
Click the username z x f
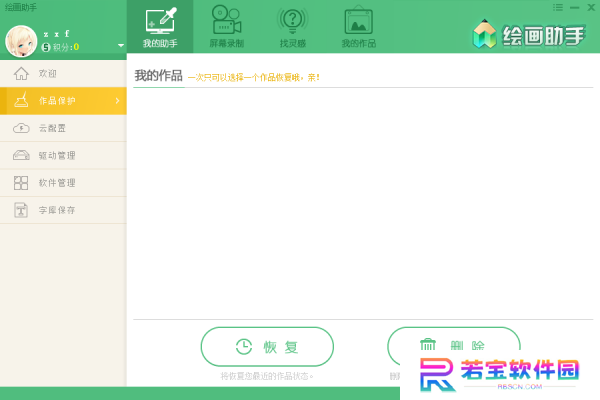[x=56, y=34]
